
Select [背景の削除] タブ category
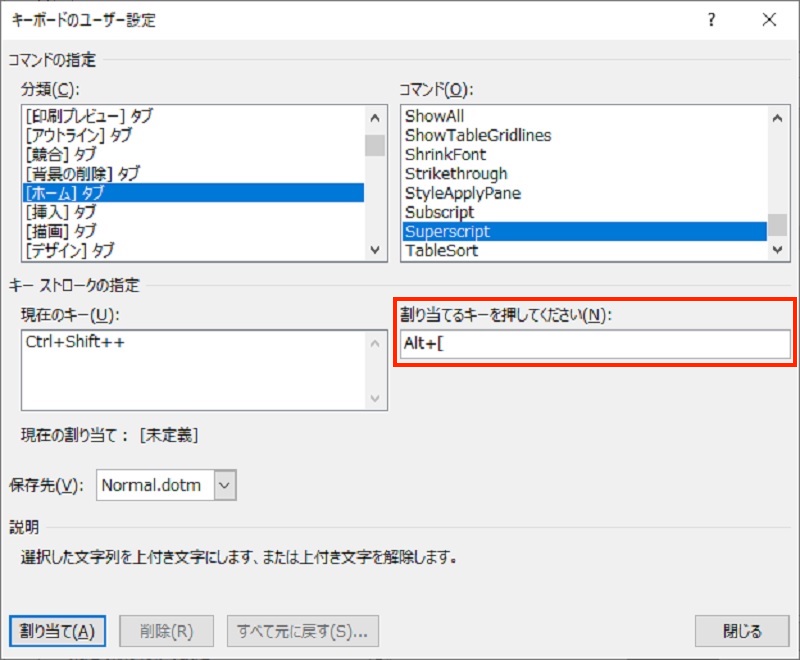click(x=193, y=174)
